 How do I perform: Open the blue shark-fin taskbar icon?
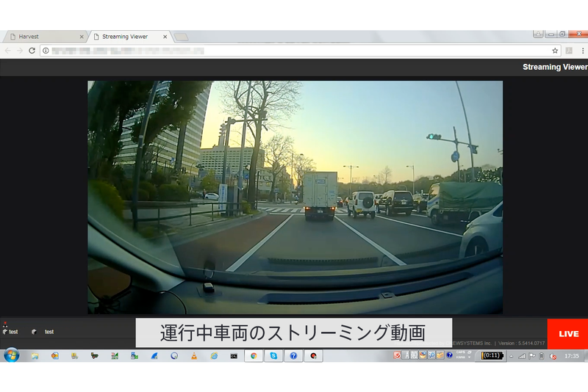pos(154,356)
